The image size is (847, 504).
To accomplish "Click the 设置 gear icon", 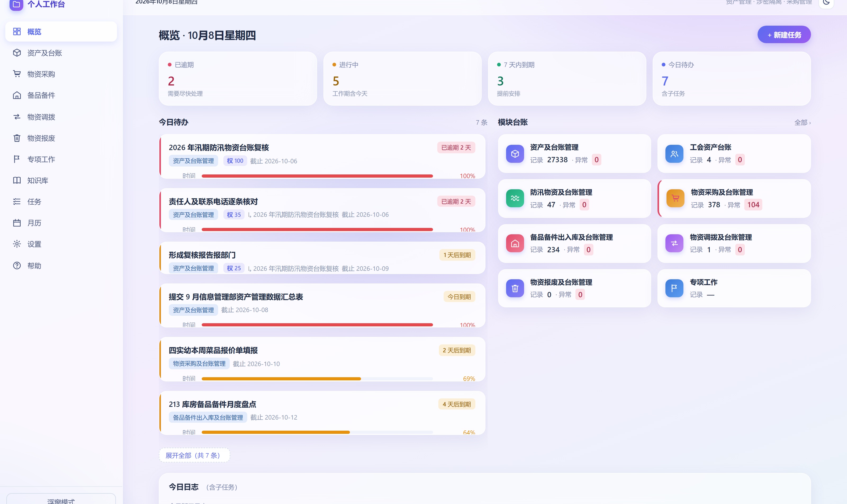I will coord(17,244).
